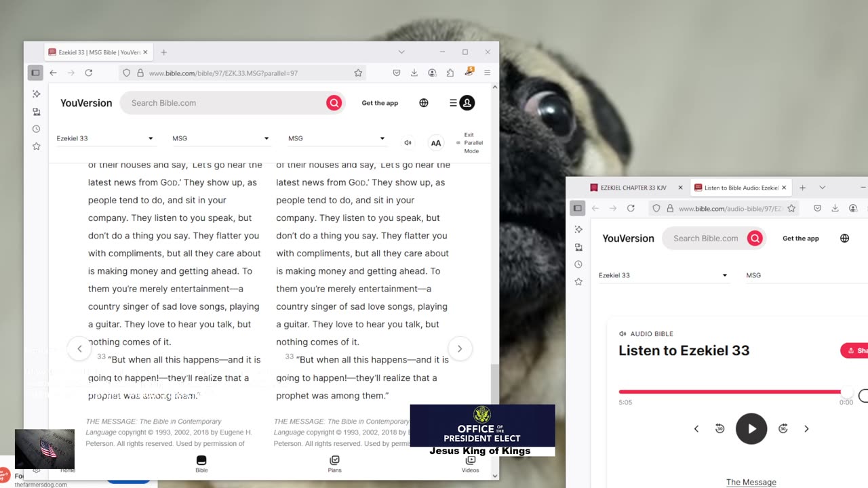The image size is (868, 488).
Task: Open AI chatbot sparkle icon in left sidebar
Action: click(36, 94)
